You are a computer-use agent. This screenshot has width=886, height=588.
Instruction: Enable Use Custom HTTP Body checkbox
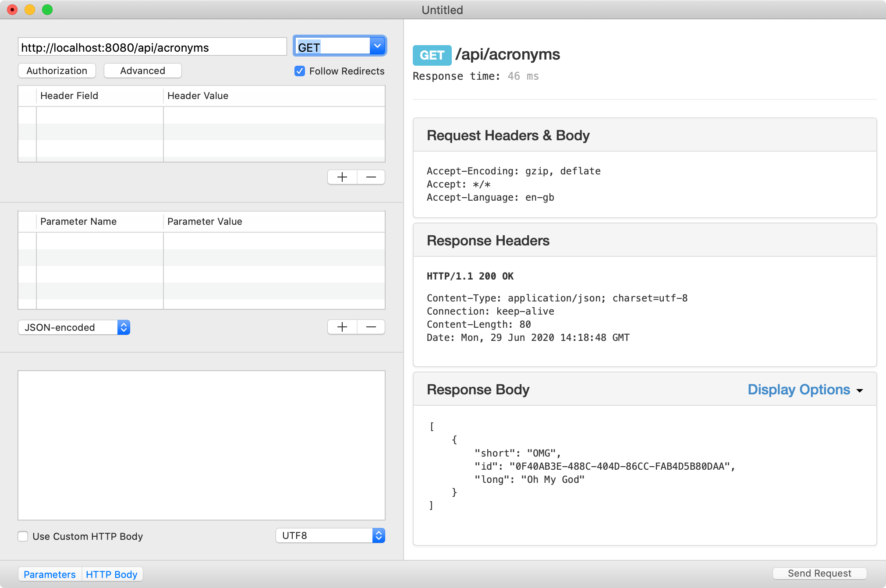(x=23, y=536)
